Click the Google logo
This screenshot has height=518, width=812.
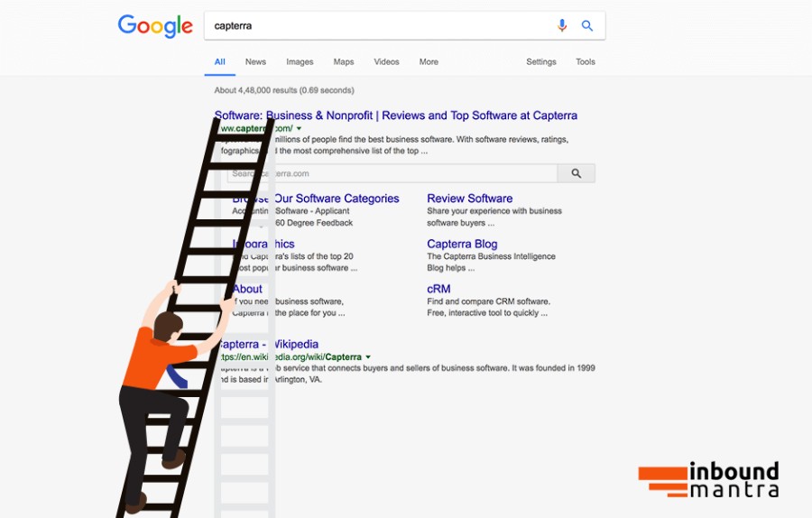click(x=155, y=26)
